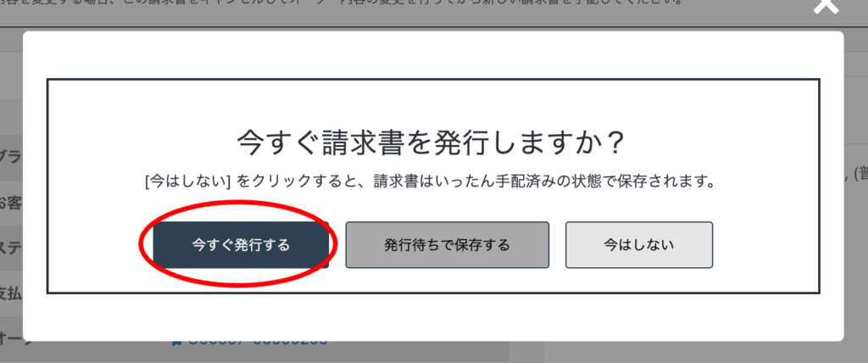Image resolution: width=868 pixels, height=363 pixels.
Task: Click blank space right of 今はしない button
Action: pyautogui.click(x=765, y=245)
